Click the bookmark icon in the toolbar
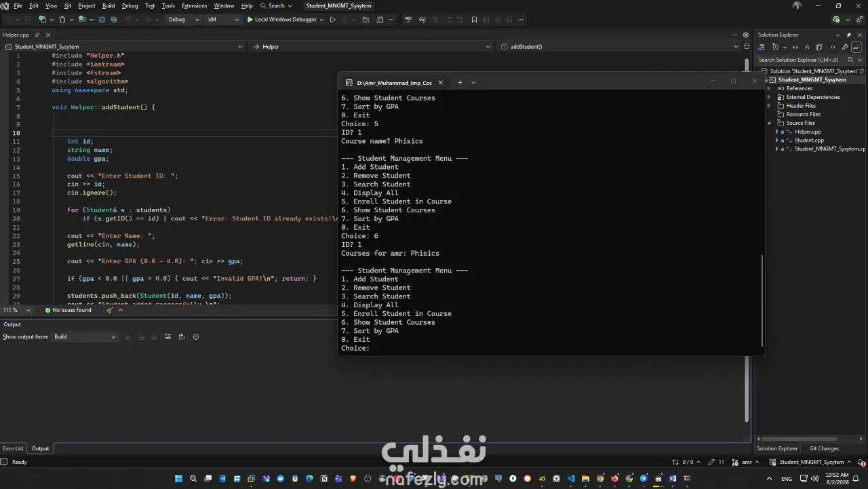The height and width of the screenshot is (489, 868). pyautogui.click(x=474, y=20)
